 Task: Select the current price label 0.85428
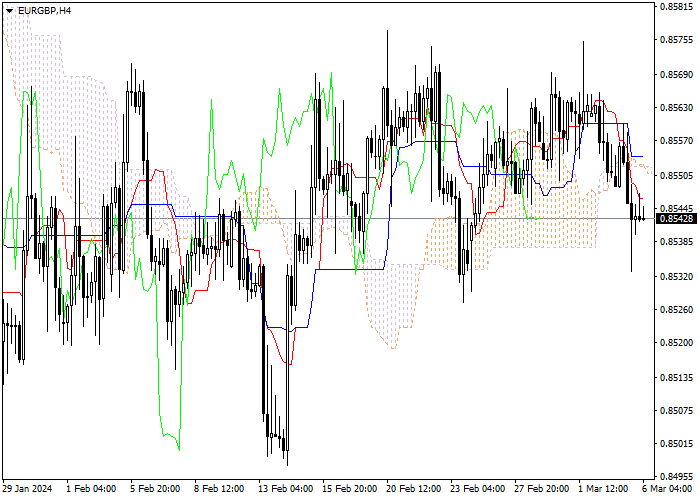click(x=676, y=219)
